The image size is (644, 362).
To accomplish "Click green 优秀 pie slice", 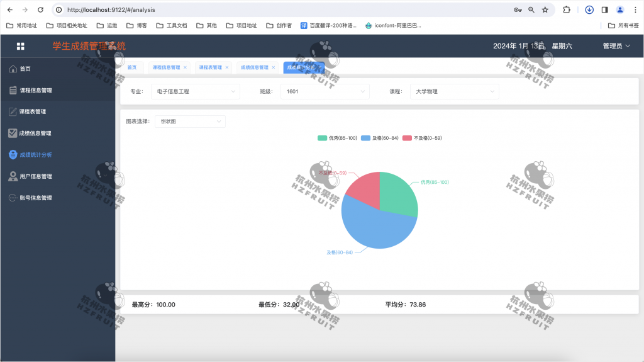I will pos(397,195).
